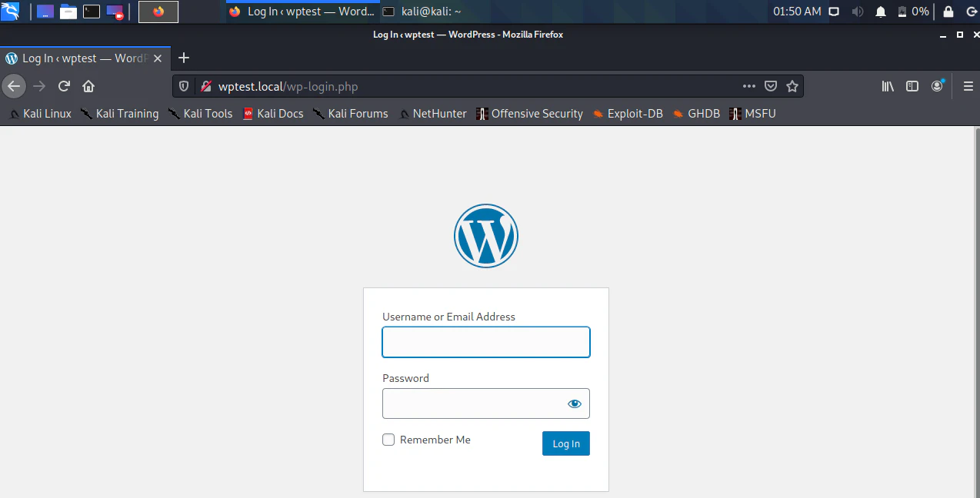
Task: Focus the Password field
Action: [x=486, y=403]
